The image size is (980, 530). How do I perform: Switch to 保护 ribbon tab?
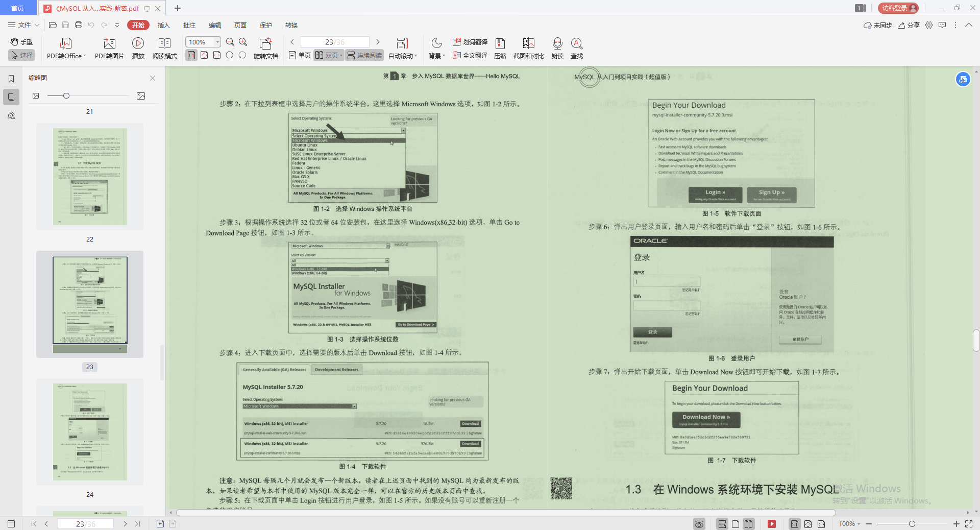tap(265, 25)
